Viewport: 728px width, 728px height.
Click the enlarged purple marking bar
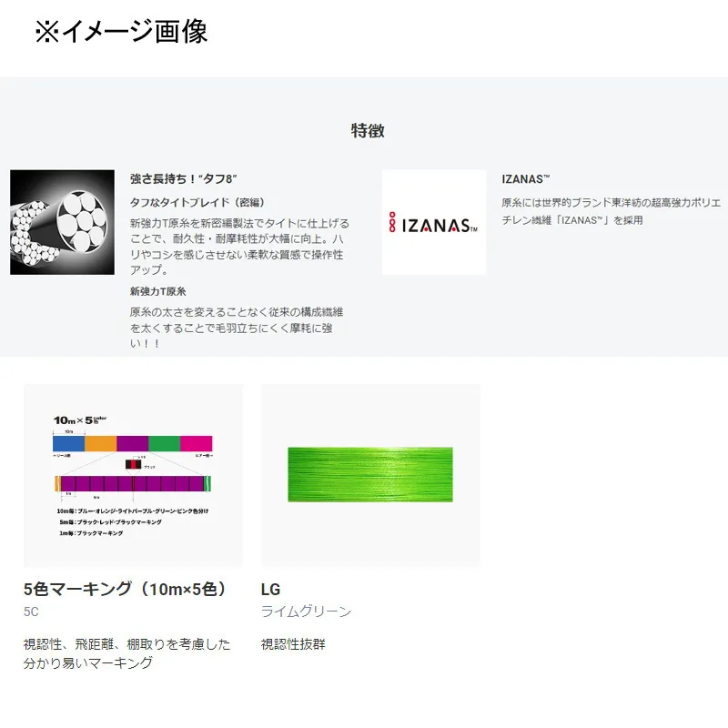132,484
